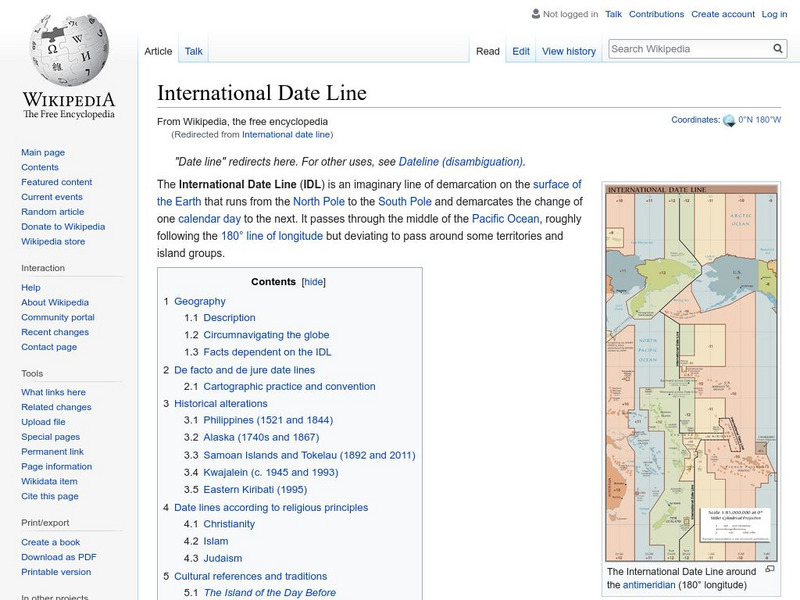
Task: Open the View history tab
Action: [568, 51]
